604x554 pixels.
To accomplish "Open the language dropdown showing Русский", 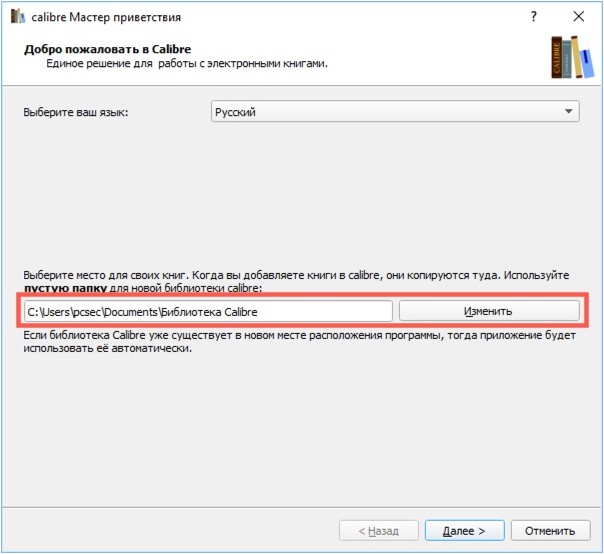I will (395, 112).
